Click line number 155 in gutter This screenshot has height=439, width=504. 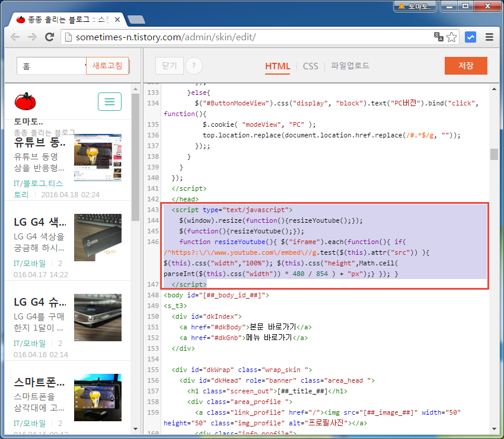point(153,370)
